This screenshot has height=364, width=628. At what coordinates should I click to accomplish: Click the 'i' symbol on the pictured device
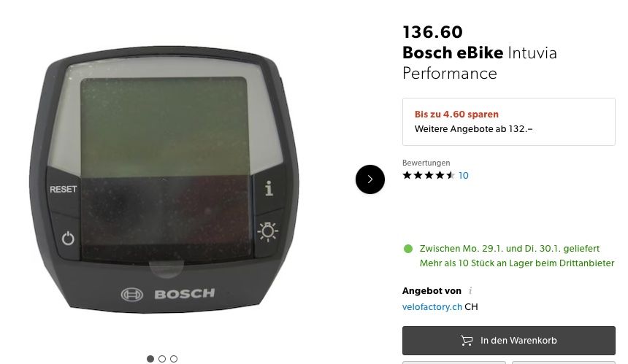[x=269, y=188]
